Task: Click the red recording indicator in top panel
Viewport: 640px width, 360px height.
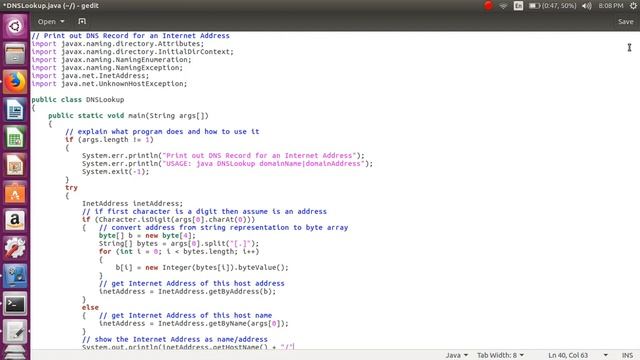Action: [488, 6]
